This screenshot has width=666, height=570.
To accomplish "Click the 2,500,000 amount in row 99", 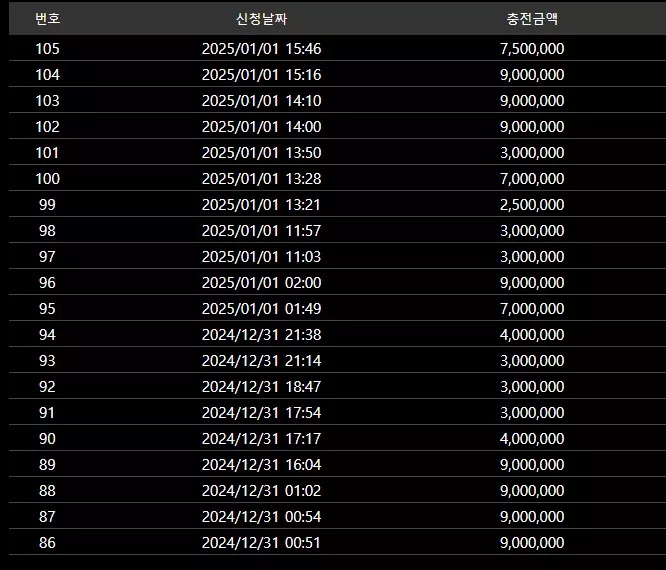I will click(x=532, y=205).
